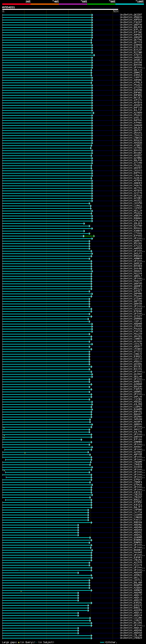This screenshot has height=644, width=146.
Task: Select hit UniRef100_P51823
Action: click(x=131, y=85)
